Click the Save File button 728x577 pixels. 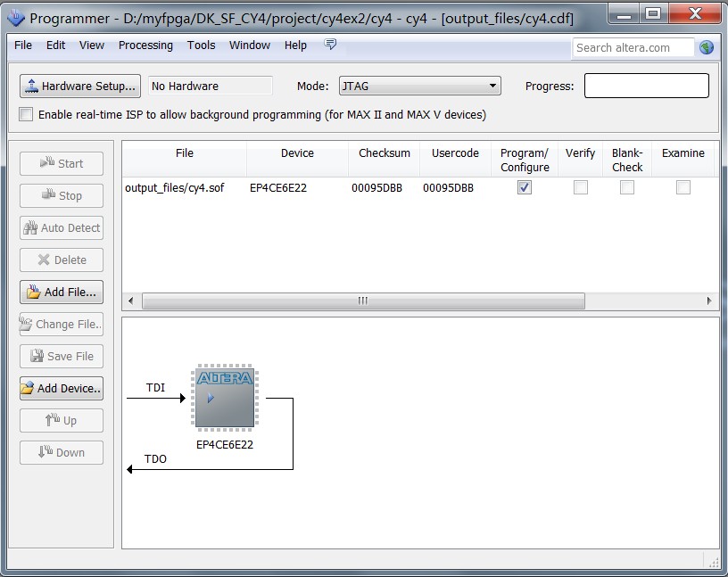pyautogui.click(x=62, y=356)
